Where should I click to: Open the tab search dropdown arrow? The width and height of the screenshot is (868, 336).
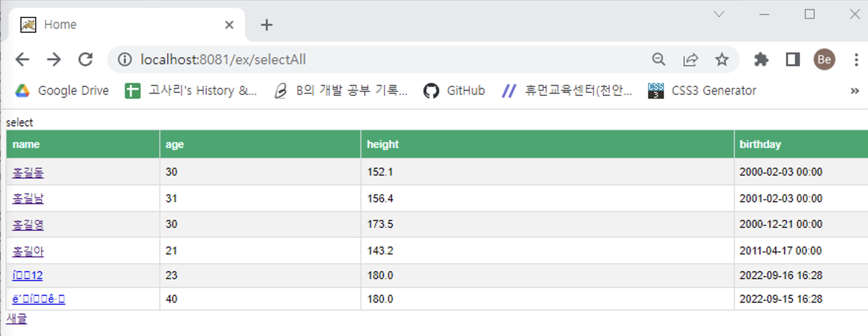719,14
